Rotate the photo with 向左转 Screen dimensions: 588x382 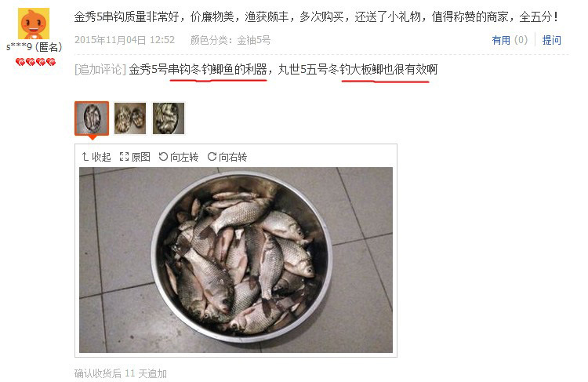184,156
